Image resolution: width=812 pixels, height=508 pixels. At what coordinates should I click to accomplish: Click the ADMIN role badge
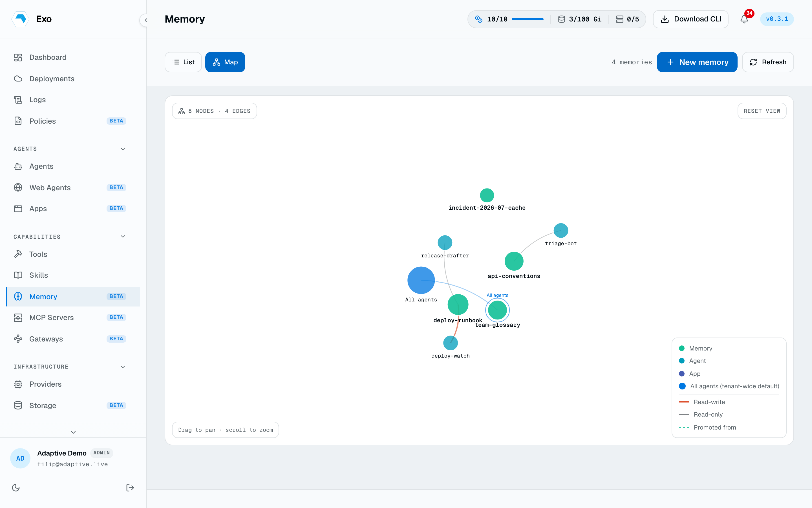102,453
